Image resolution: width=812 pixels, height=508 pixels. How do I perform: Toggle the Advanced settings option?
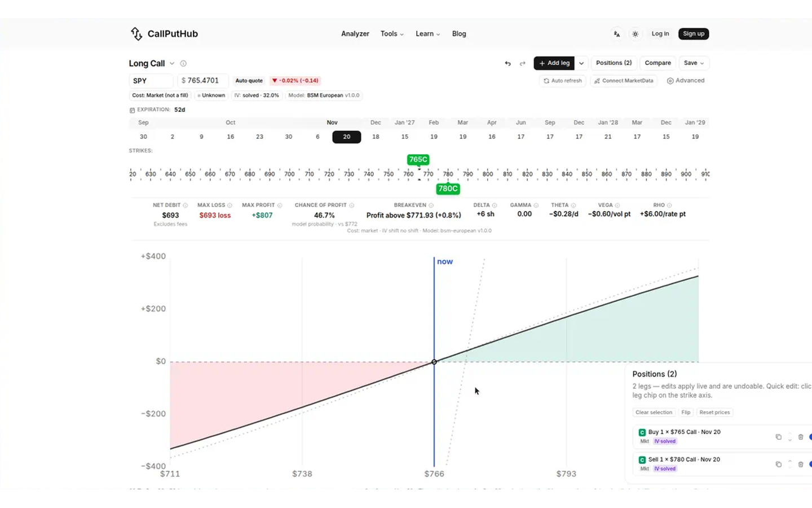[686, 81]
